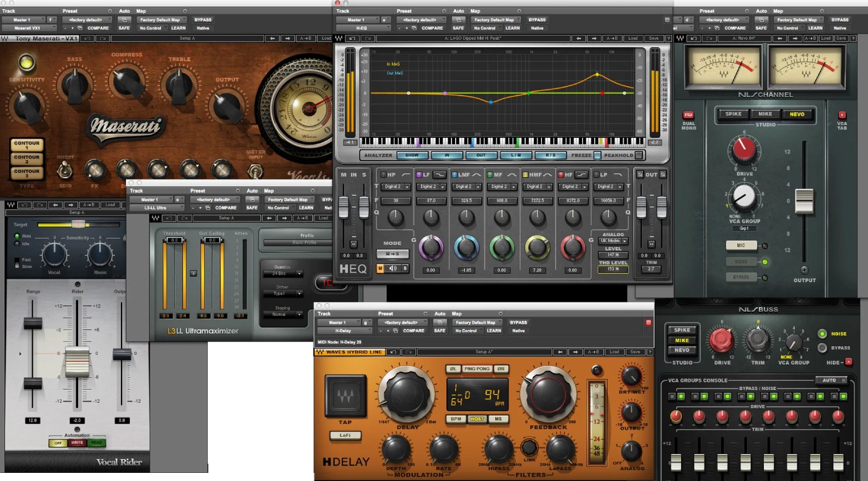
Task: Open the Master 1 track dropdown in H-Delay
Action: coord(340,322)
